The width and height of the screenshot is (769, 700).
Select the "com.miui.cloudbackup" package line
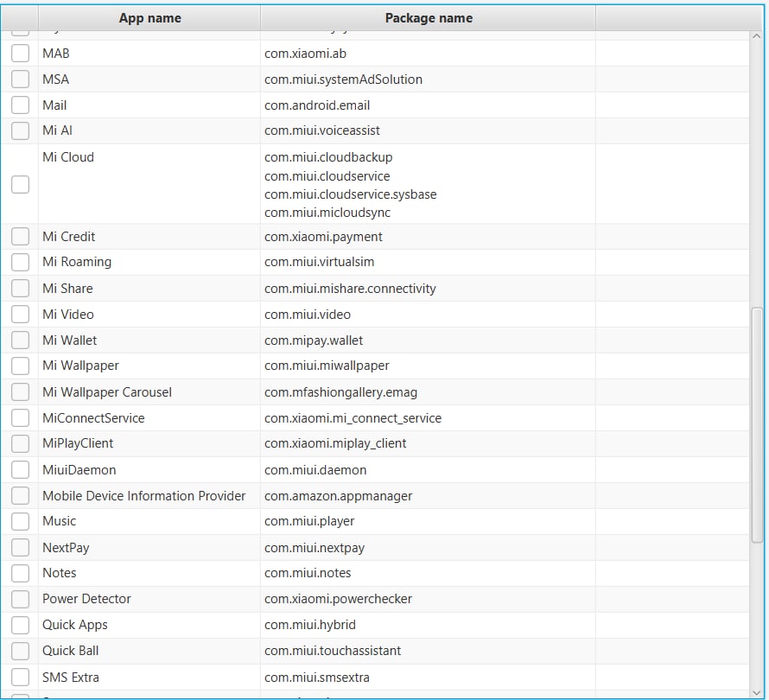click(x=328, y=157)
